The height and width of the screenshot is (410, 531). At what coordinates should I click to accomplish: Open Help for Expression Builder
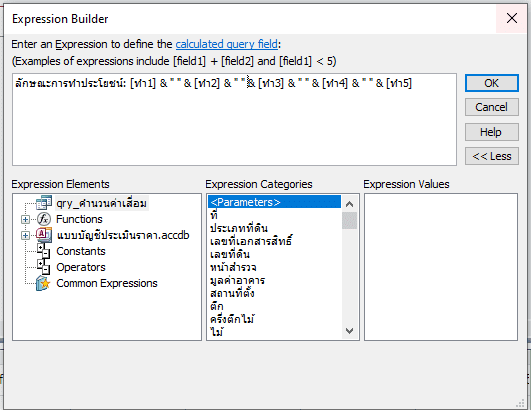tap(491, 132)
